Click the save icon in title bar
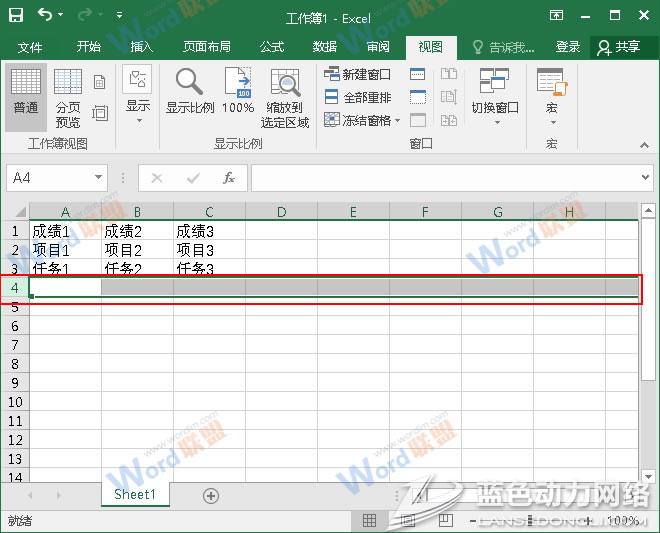Image resolution: width=660 pixels, height=533 pixels. coord(17,15)
